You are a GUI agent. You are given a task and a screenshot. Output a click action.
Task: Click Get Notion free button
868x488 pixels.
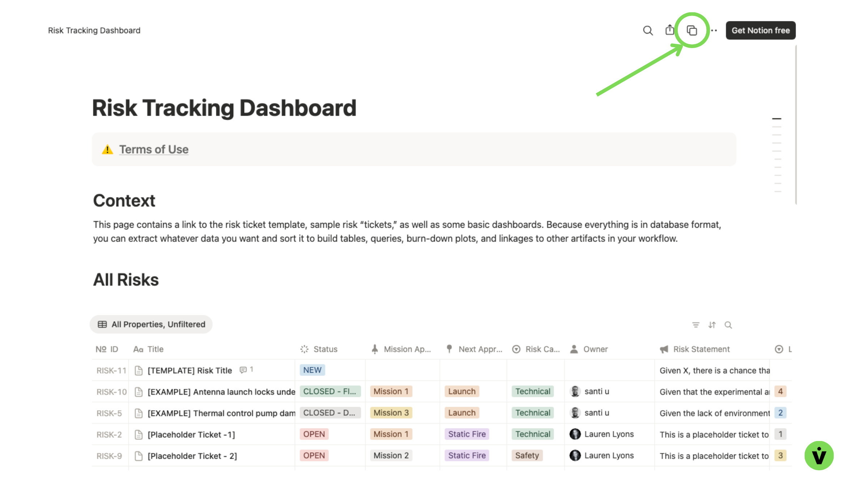760,30
